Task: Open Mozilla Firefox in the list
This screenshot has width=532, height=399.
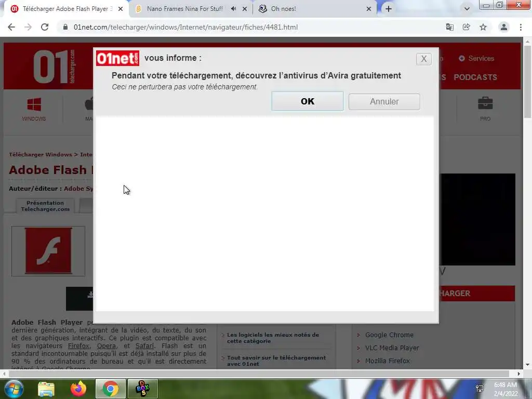Action: pyautogui.click(x=388, y=361)
